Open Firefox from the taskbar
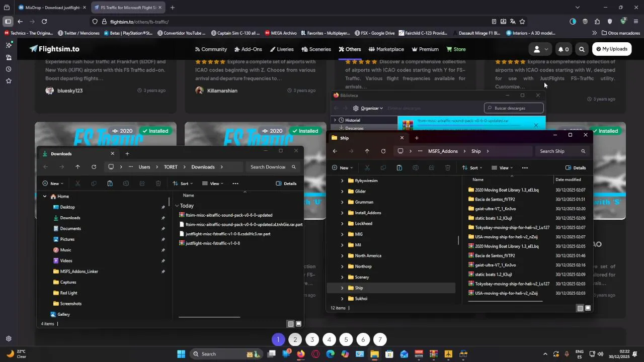 tap(301, 354)
